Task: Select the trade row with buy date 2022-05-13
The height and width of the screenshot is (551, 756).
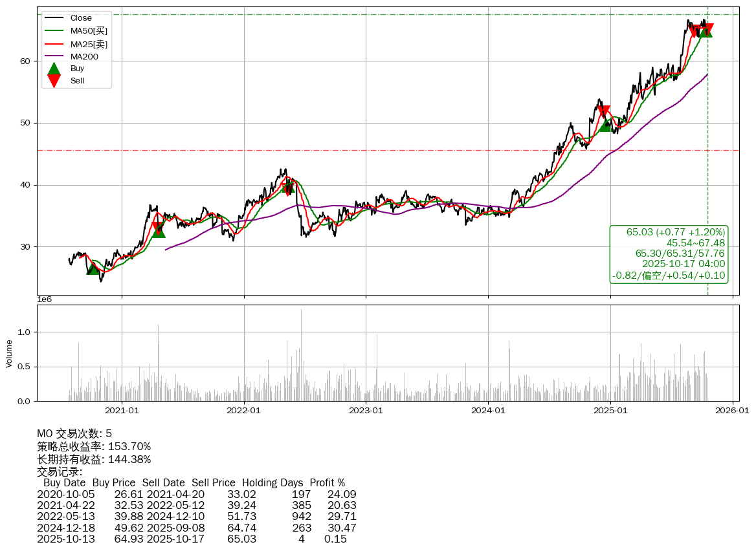Action: [196, 516]
